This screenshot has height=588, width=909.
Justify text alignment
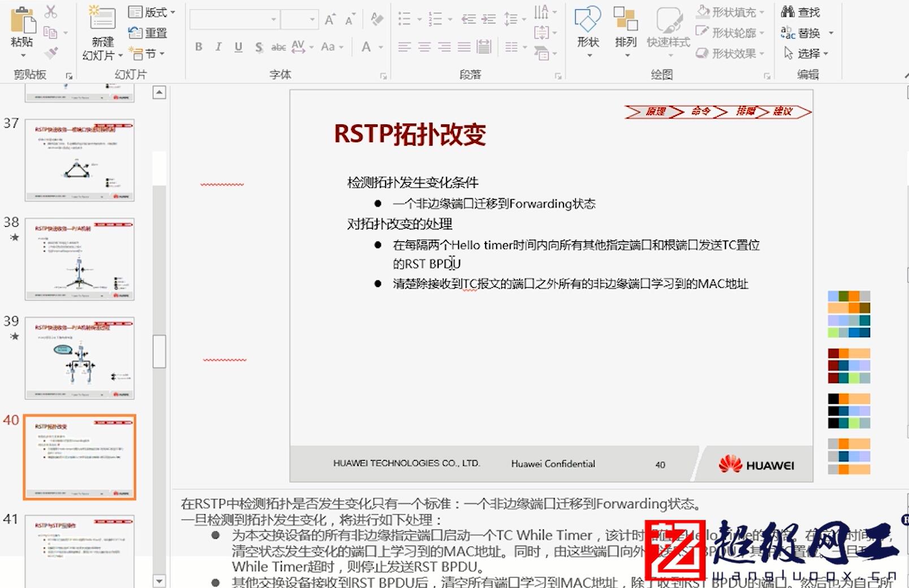click(x=464, y=47)
